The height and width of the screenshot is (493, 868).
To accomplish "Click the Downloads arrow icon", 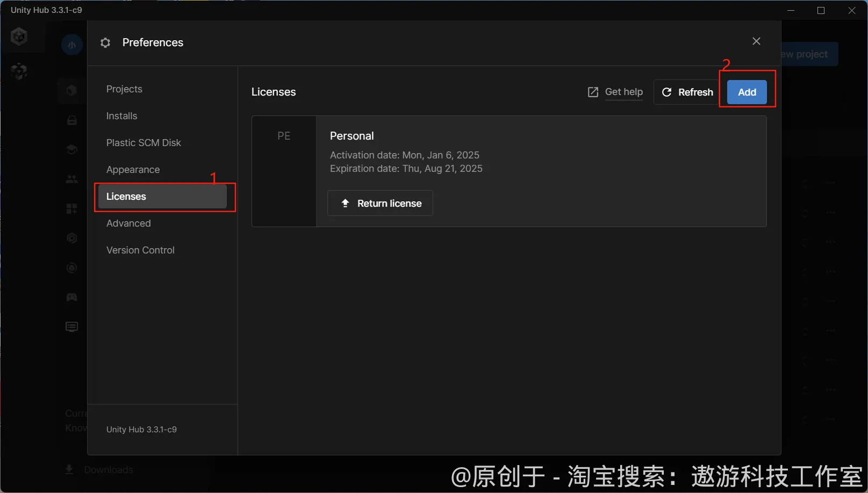I will click(x=69, y=470).
